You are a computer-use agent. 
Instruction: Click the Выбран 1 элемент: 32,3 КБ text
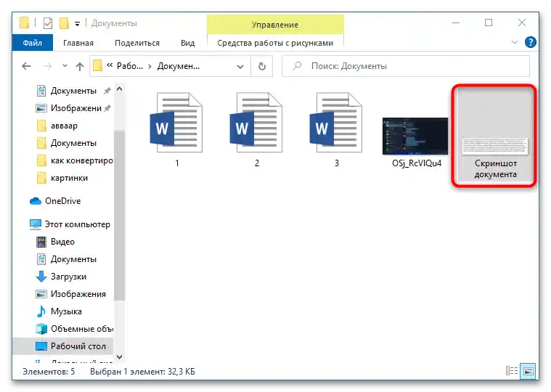pos(142,372)
